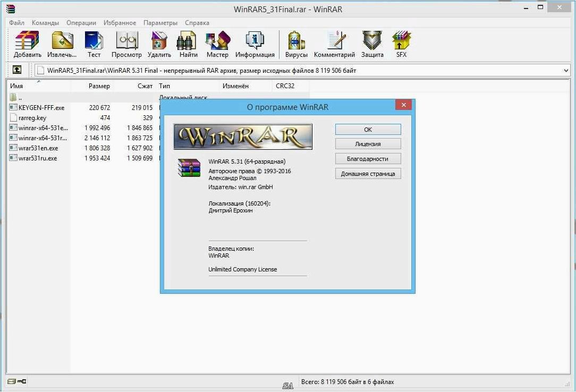Click the rarreg.key file icon
The height and width of the screenshot is (392, 576).
click(13, 117)
